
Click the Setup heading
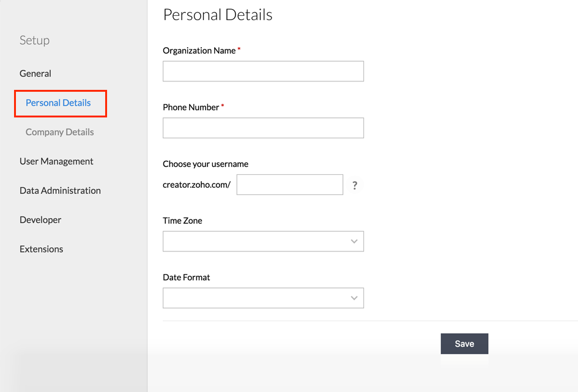(x=34, y=40)
